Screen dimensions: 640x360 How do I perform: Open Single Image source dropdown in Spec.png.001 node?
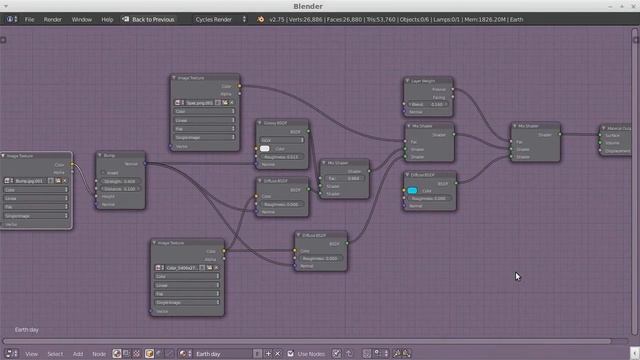point(204,137)
